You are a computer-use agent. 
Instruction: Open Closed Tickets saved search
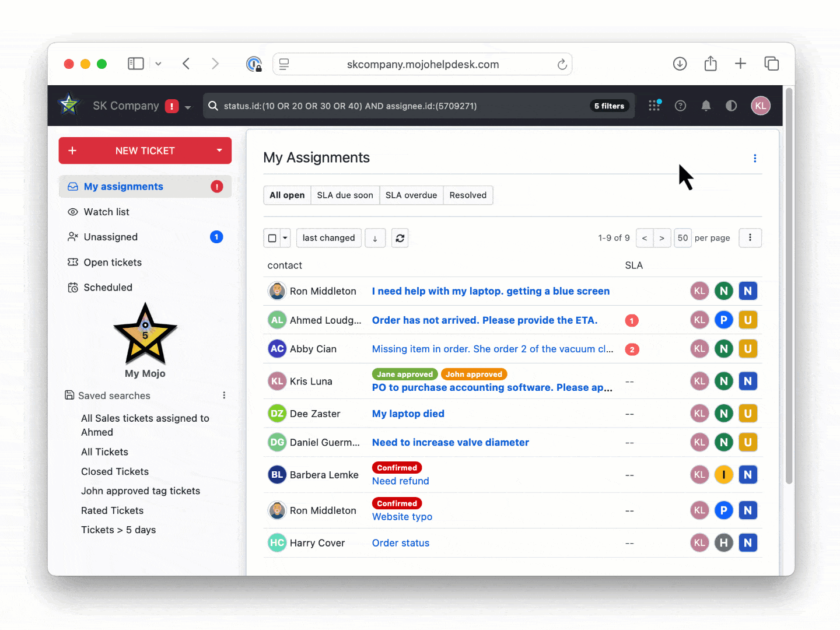(x=115, y=471)
